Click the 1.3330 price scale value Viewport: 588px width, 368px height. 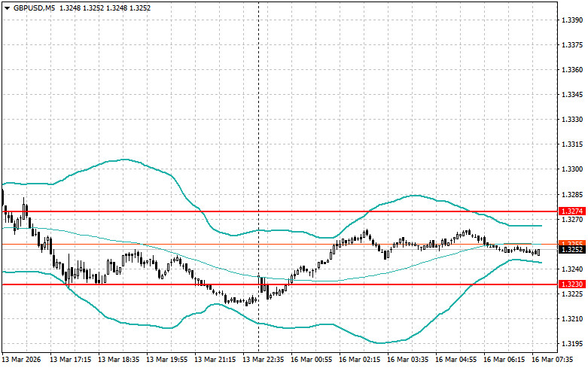573,120
